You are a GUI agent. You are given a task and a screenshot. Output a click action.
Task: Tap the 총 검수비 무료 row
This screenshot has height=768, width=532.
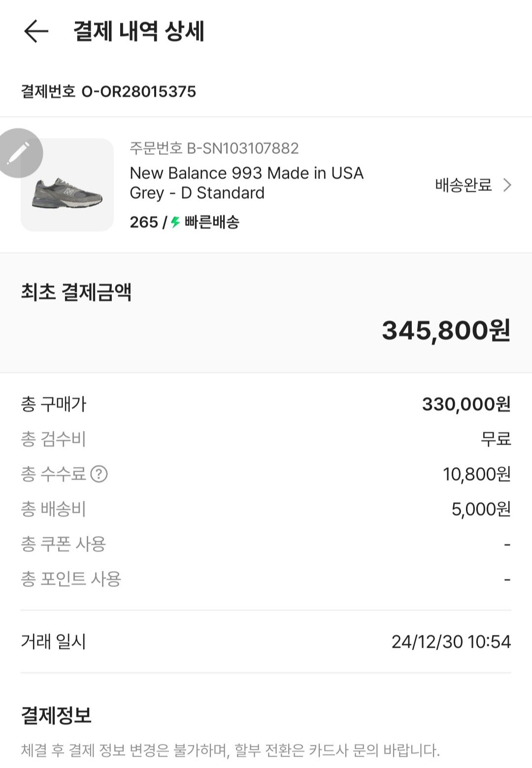coord(266,439)
